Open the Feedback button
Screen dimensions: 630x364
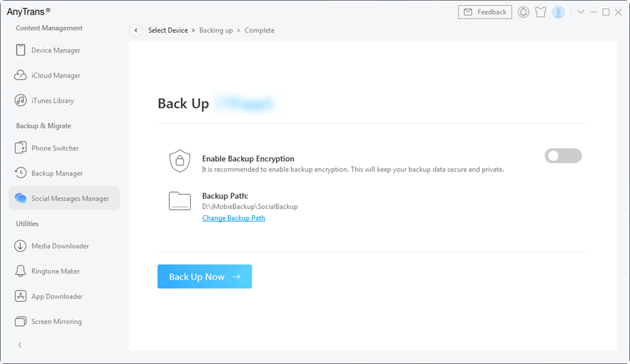coord(485,12)
